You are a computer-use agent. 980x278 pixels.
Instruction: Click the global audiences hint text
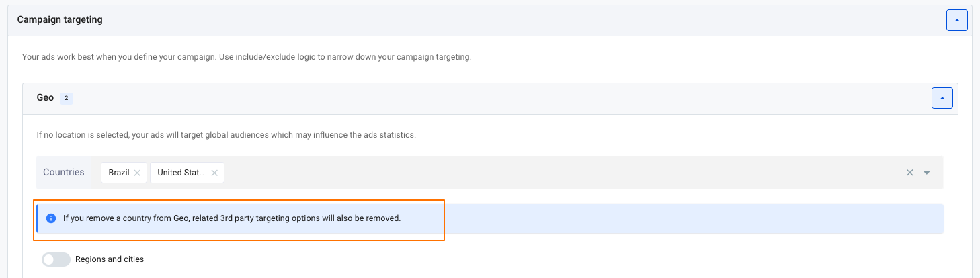[226, 134]
